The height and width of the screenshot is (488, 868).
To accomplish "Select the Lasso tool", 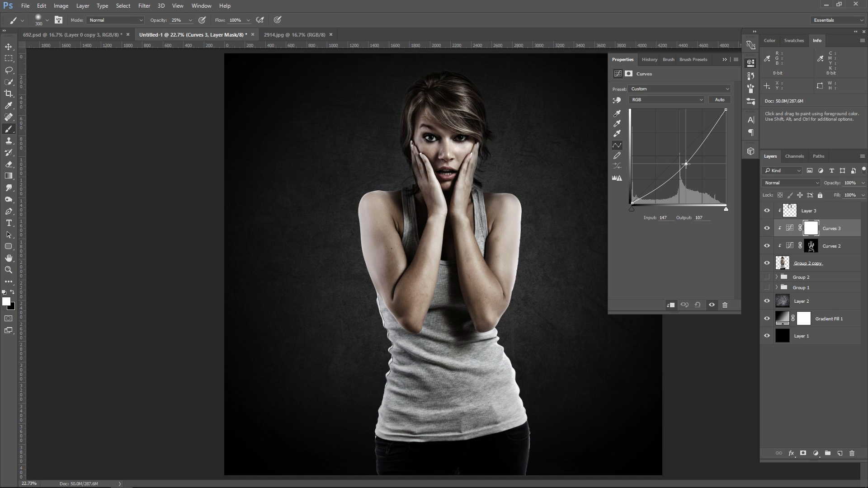I will coord(9,70).
